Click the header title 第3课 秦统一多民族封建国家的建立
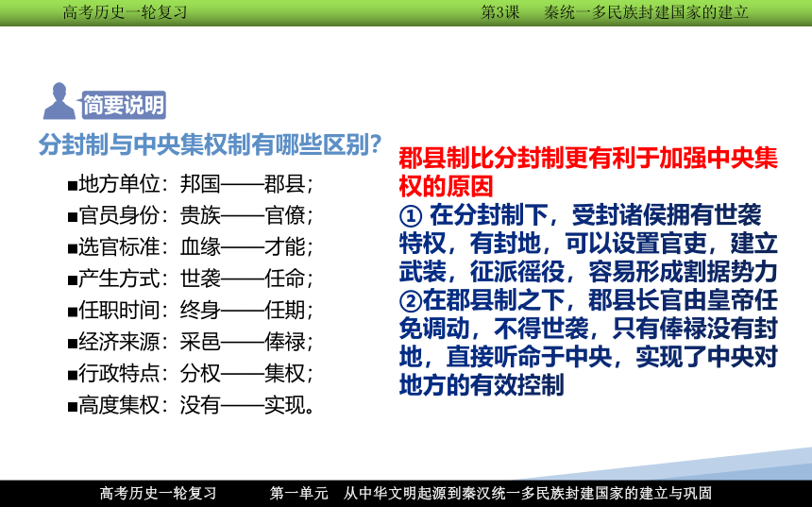812x507 pixels. (615, 12)
